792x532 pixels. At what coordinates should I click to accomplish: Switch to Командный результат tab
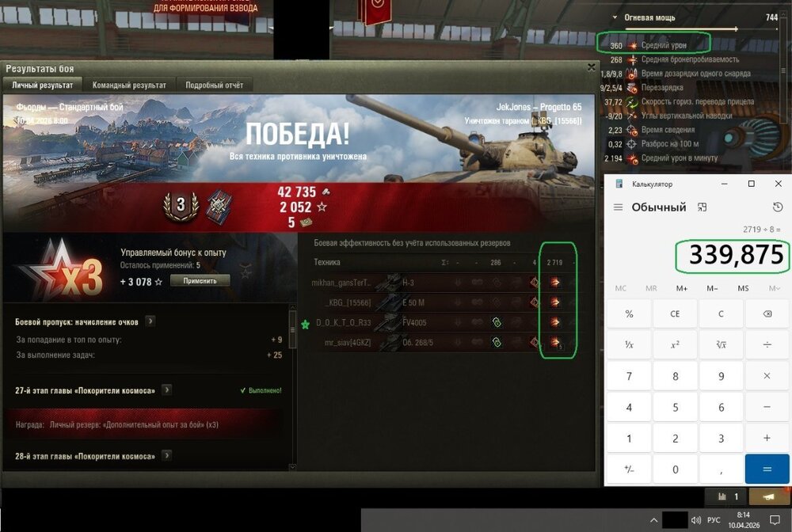click(x=129, y=85)
